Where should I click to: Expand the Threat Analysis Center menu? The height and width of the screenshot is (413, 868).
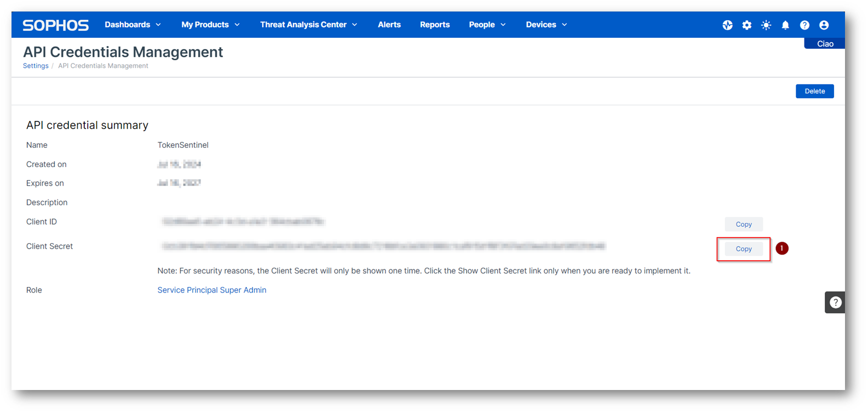309,25
